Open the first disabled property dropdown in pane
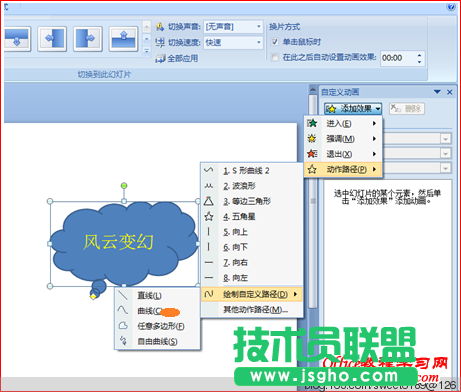461x392 pixels. pyautogui.click(x=445, y=138)
